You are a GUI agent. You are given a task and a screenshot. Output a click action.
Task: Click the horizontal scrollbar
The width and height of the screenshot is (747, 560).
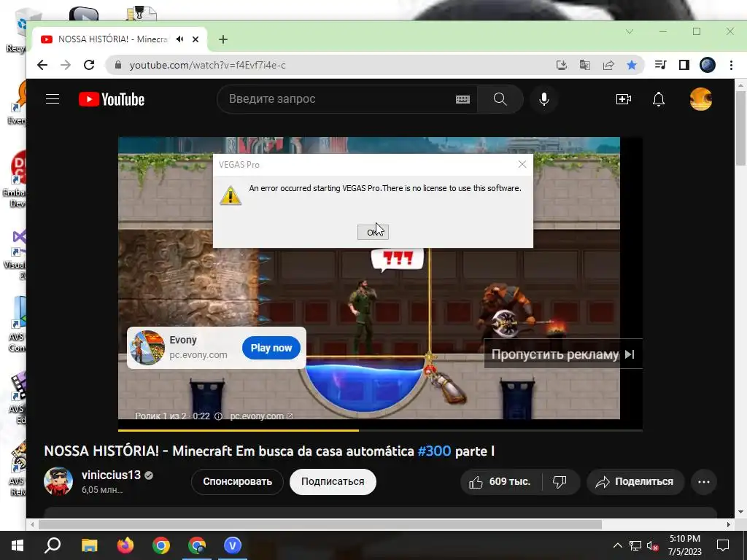click(320, 524)
